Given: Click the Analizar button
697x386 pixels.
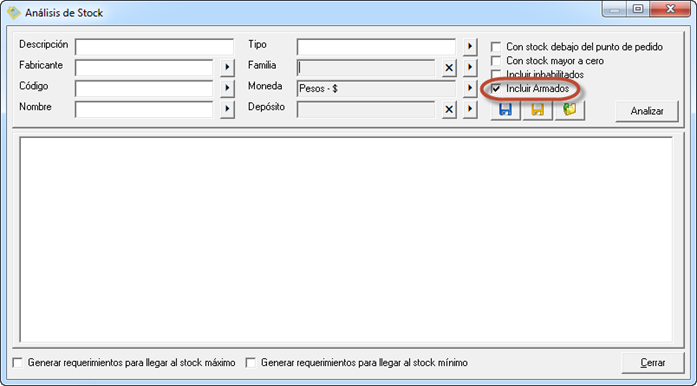Looking at the screenshot, I should tap(647, 111).
